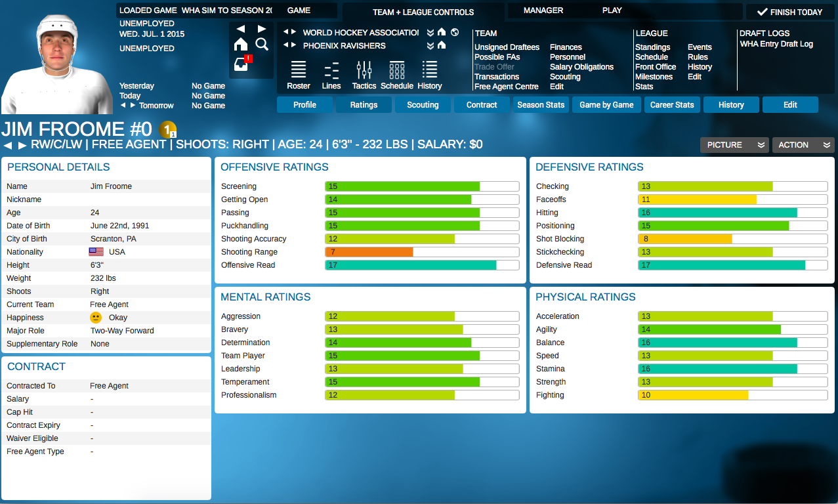Image resolution: width=838 pixels, height=504 pixels.
Task: Open the WHA Entry Draft Log
Action: 776,44
